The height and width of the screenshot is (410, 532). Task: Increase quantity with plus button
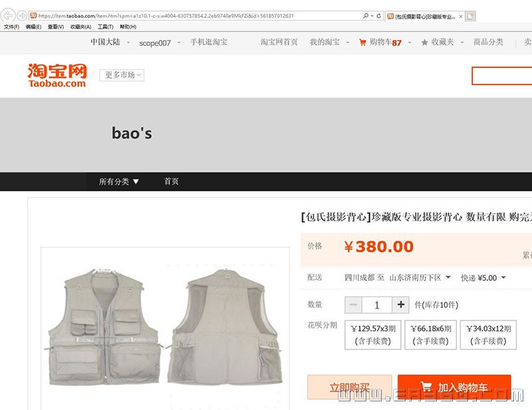[401, 304]
